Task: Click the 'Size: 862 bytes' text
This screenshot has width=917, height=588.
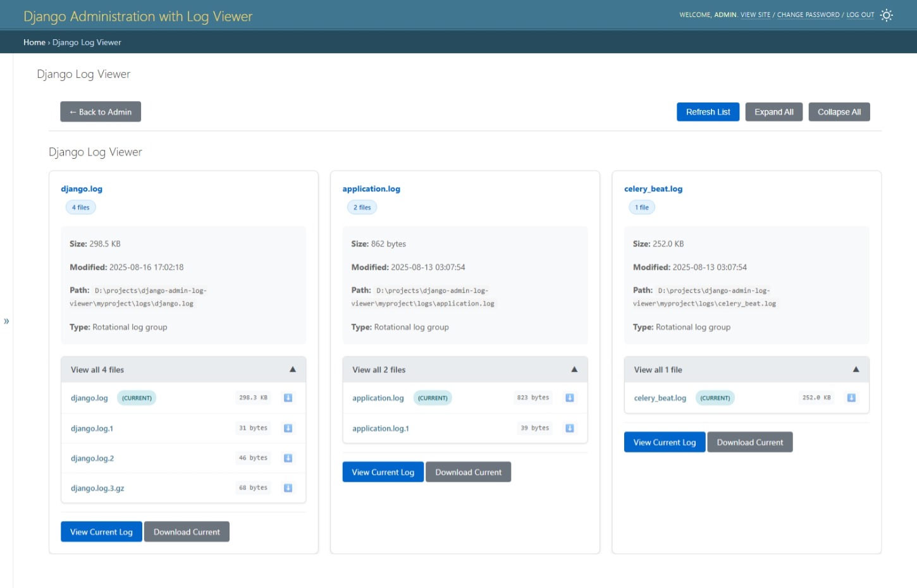Action: click(379, 244)
